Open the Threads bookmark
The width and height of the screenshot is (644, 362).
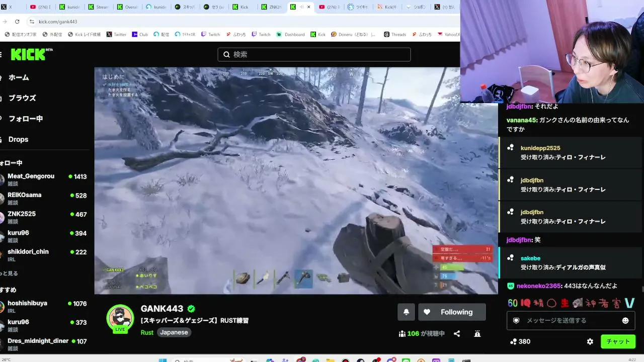[x=395, y=35]
